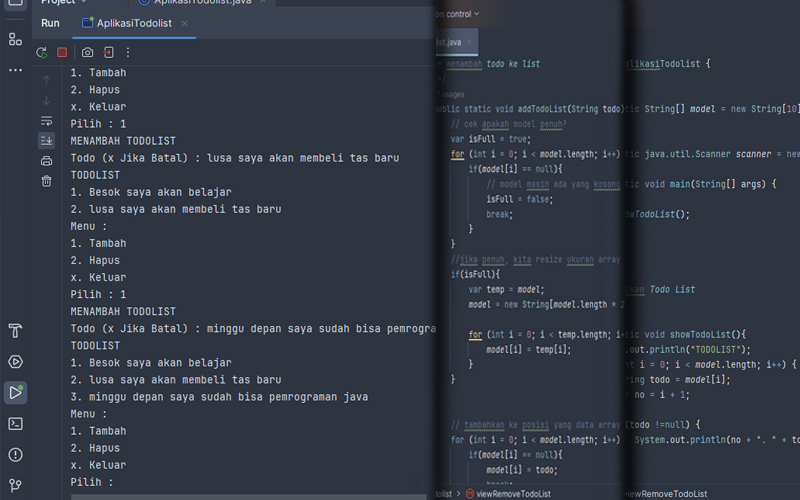
Task: Open the Structure tool window icon
Action: (x=15, y=39)
